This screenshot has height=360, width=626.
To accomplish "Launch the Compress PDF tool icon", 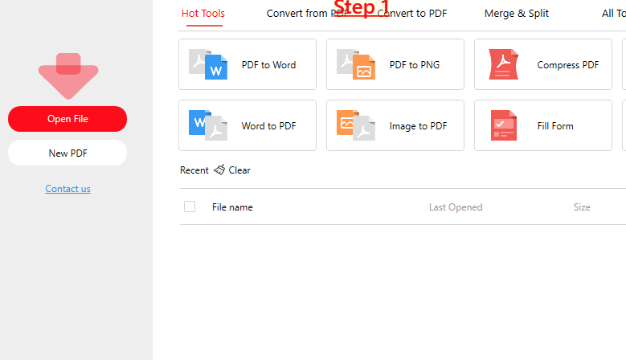I will tap(503, 64).
